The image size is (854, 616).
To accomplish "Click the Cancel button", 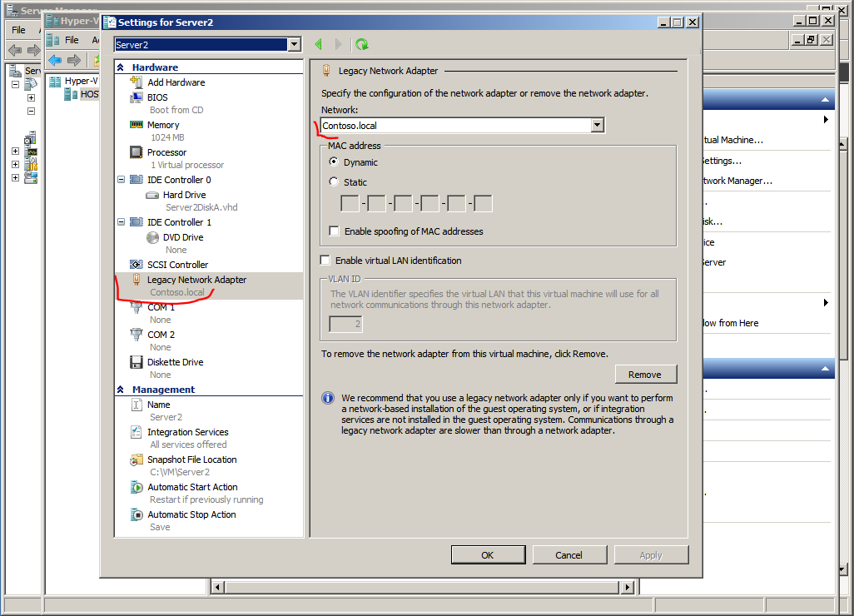I will [x=569, y=555].
